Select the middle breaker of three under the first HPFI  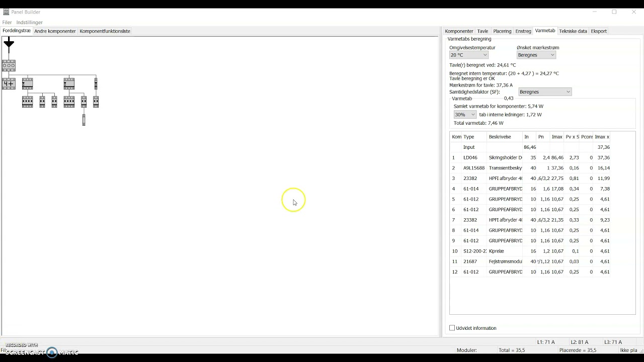pos(42,102)
